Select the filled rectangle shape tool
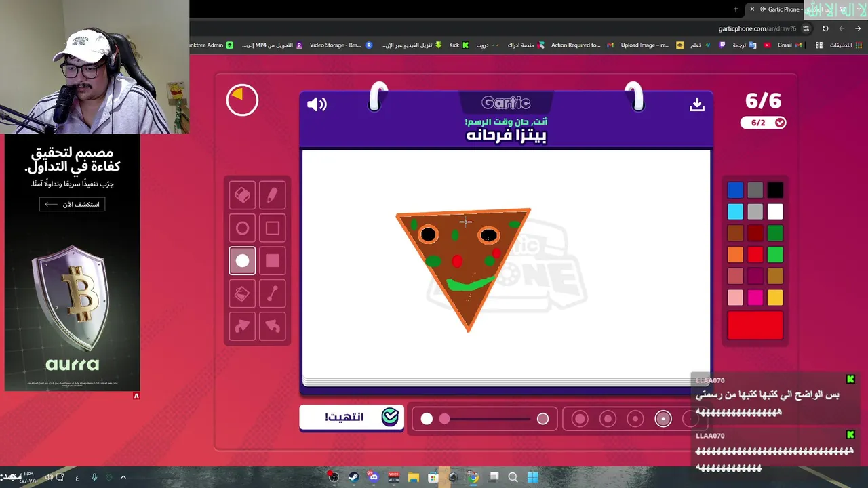868x488 pixels. (272, 261)
